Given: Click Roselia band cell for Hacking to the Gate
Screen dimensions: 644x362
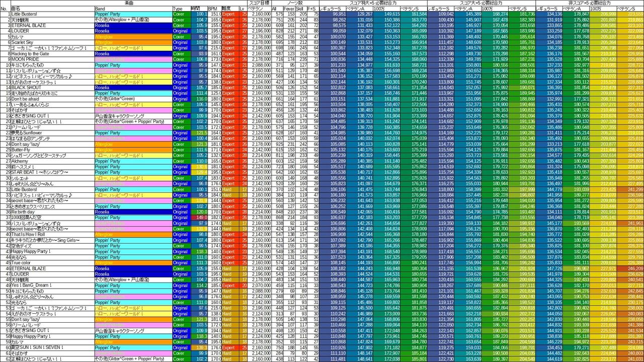Looking at the screenshot, I should (x=133, y=53).
